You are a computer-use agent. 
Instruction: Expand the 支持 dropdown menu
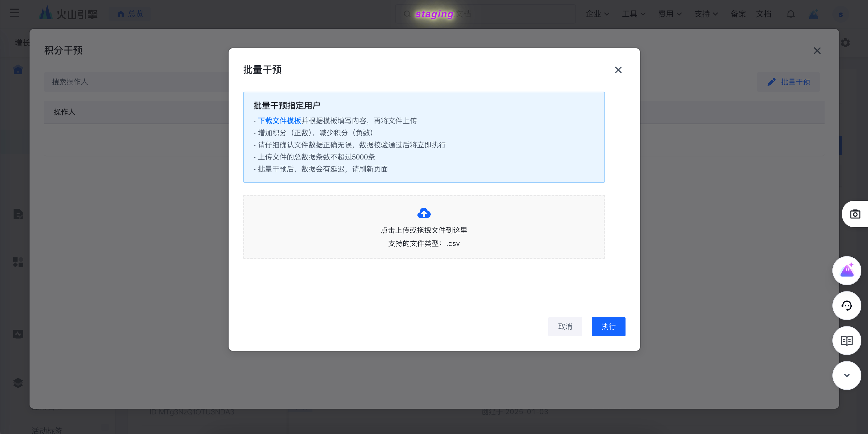(x=706, y=14)
